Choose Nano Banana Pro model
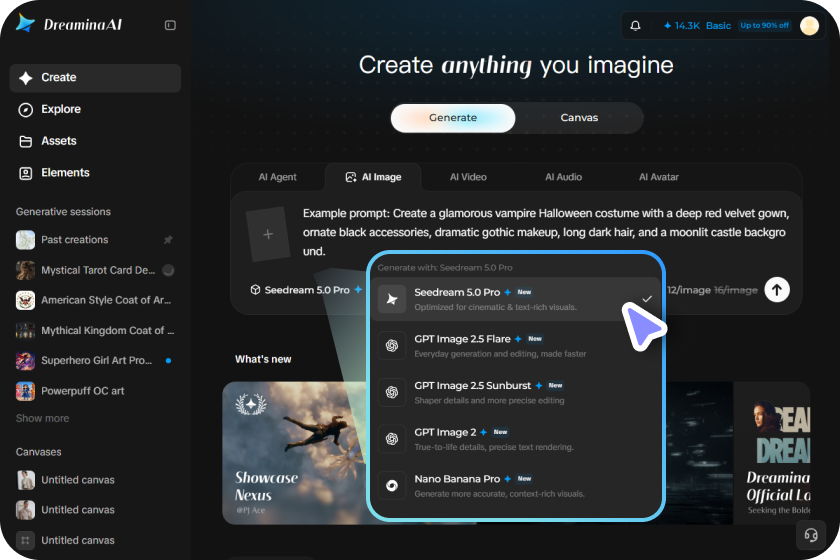The width and height of the screenshot is (840, 560). (x=515, y=486)
